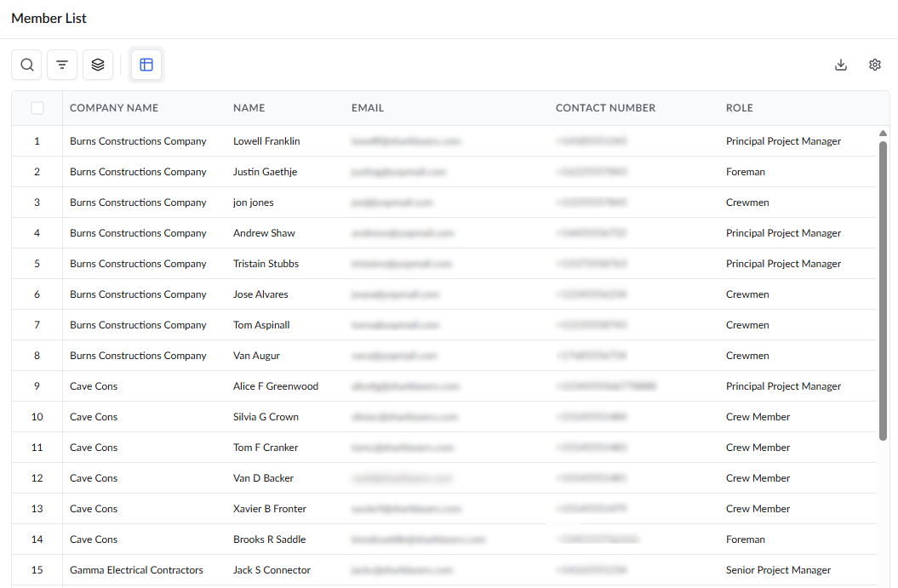The image size is (898, 588).
Task: Click Gamma Electrical Contractors company cell
Action: pos(136,570)
